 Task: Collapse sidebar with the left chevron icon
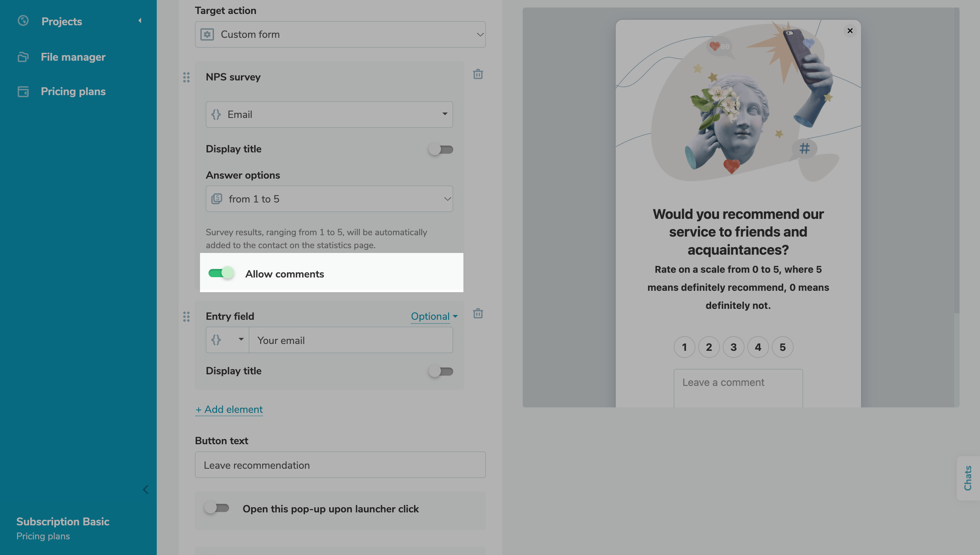tap(146, 490)
